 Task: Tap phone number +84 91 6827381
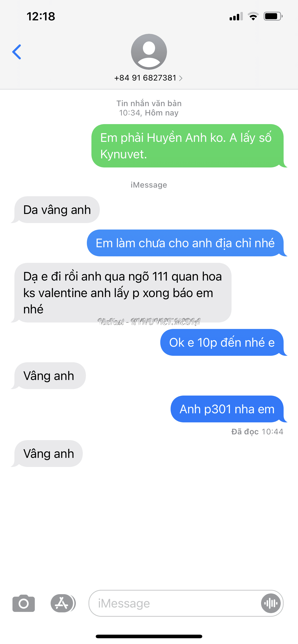[145, 78]
